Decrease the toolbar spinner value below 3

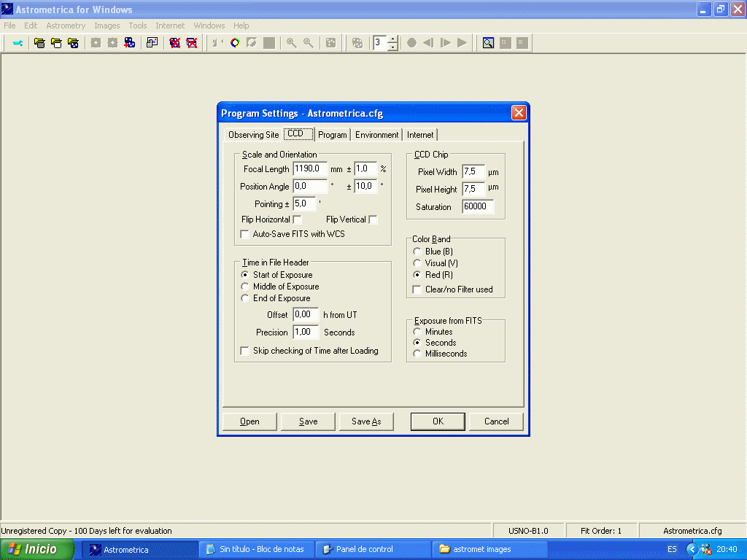point(392,47)
